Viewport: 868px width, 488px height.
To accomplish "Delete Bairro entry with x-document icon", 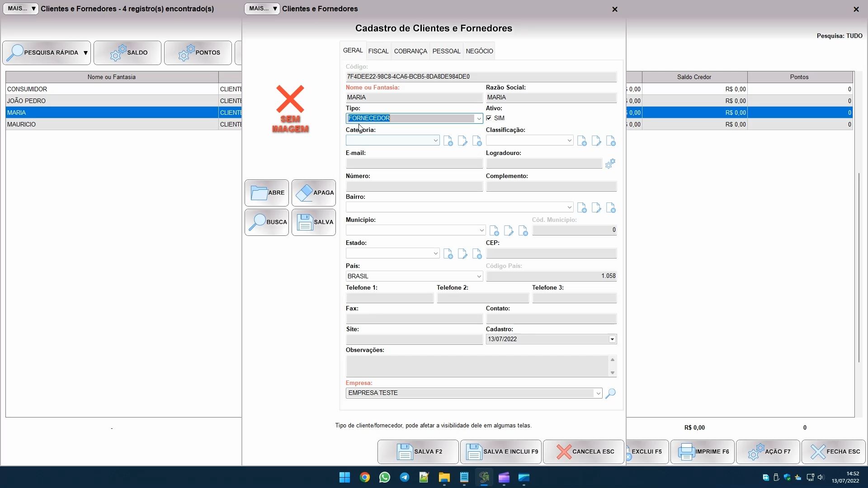I will pos(611,208).
